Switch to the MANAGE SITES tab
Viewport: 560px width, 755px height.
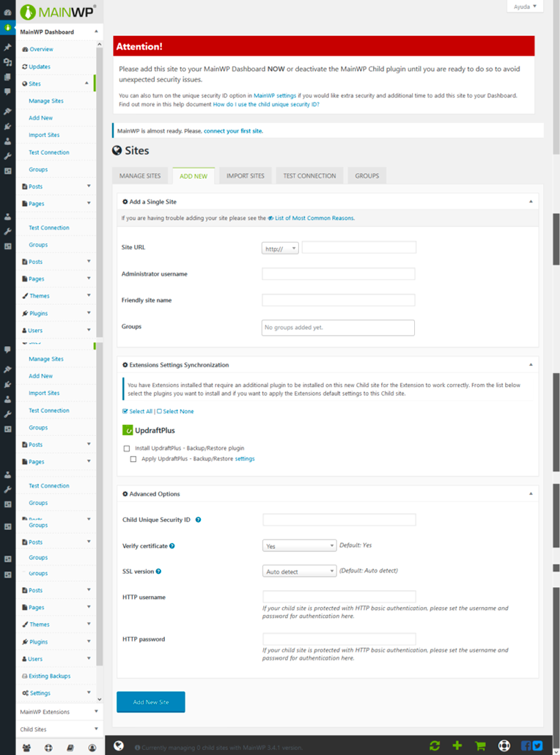[140, 176]
